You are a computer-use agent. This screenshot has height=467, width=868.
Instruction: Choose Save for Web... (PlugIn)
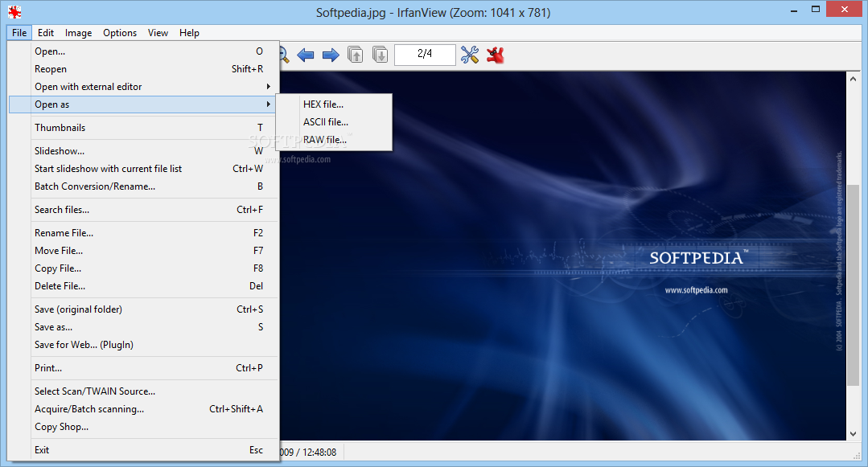tap(143, 345)
